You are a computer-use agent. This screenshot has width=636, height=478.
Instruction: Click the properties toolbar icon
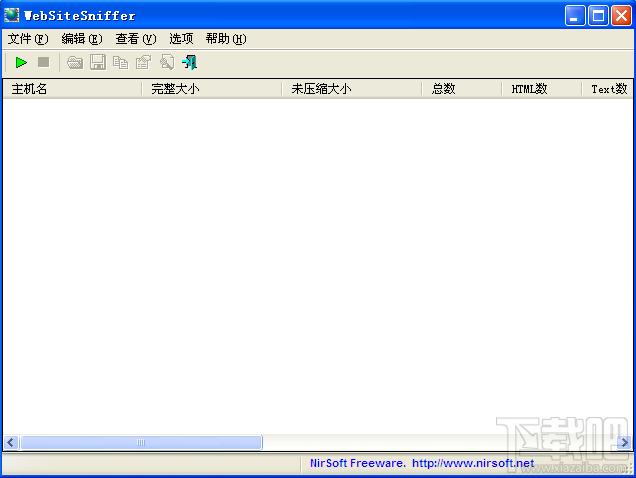[143, 62]
